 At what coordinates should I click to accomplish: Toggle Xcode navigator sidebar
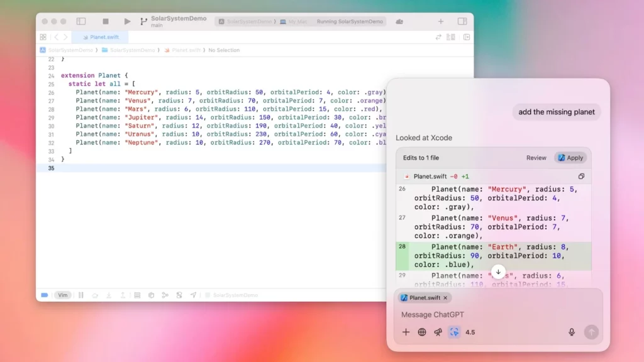tap(81, 21)
